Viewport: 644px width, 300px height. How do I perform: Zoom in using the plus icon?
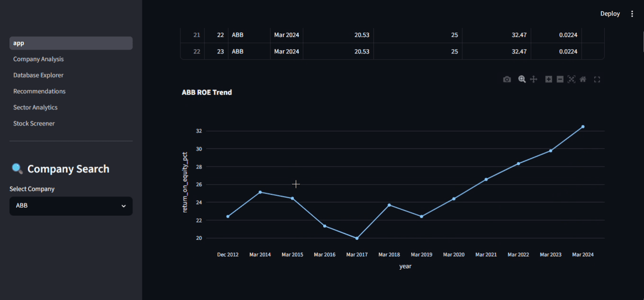(x=548, y=79)
